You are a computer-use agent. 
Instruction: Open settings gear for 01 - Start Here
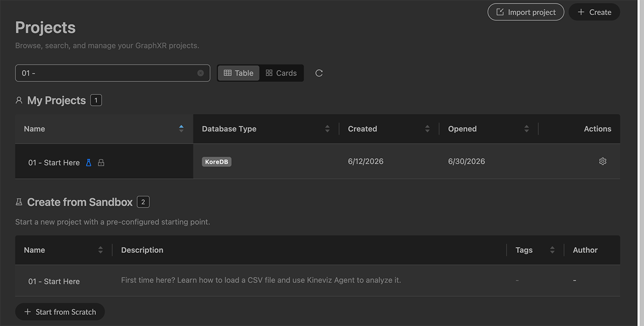603,161
